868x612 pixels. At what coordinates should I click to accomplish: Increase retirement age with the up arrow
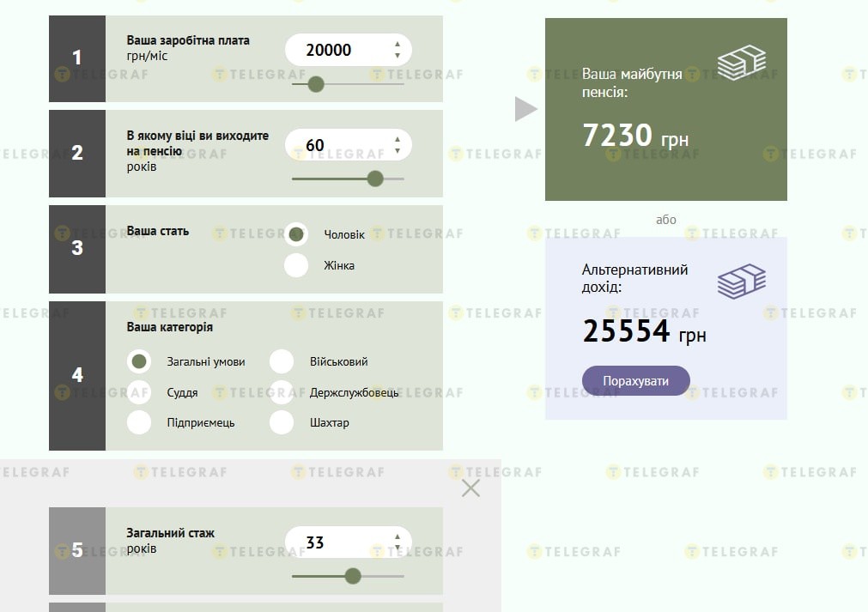click(398, 139)
